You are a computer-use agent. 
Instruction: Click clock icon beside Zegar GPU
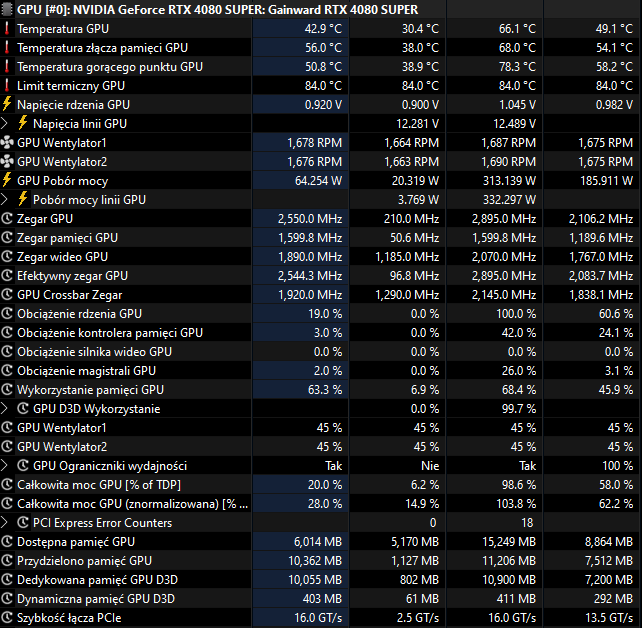coord(7,219)
